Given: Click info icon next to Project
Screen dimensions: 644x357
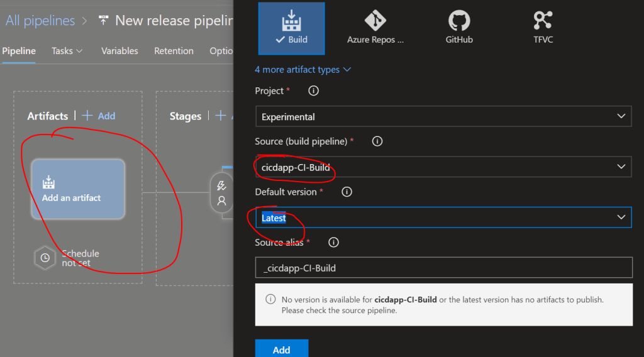Looking at the screenshot, I should [313, 91].
